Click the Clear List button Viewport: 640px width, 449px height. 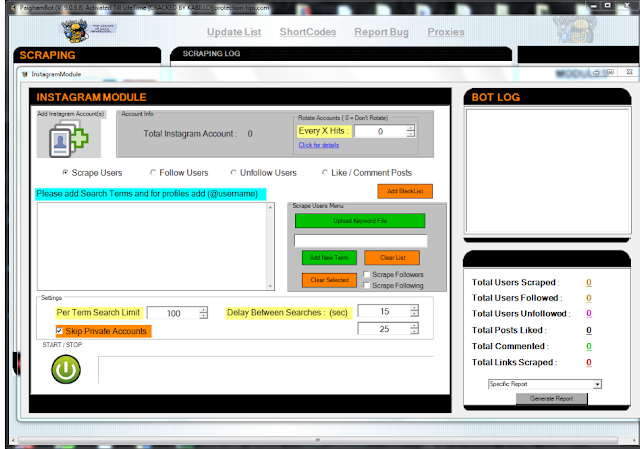tap(392, 258)
